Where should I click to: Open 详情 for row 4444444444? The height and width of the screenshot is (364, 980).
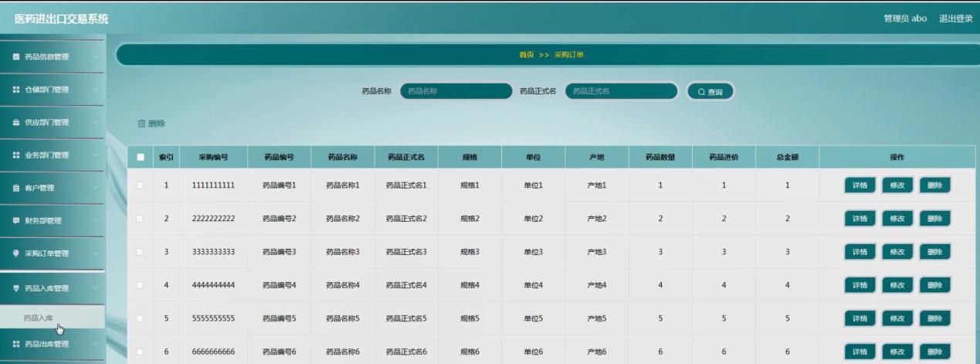coord(860,285)
